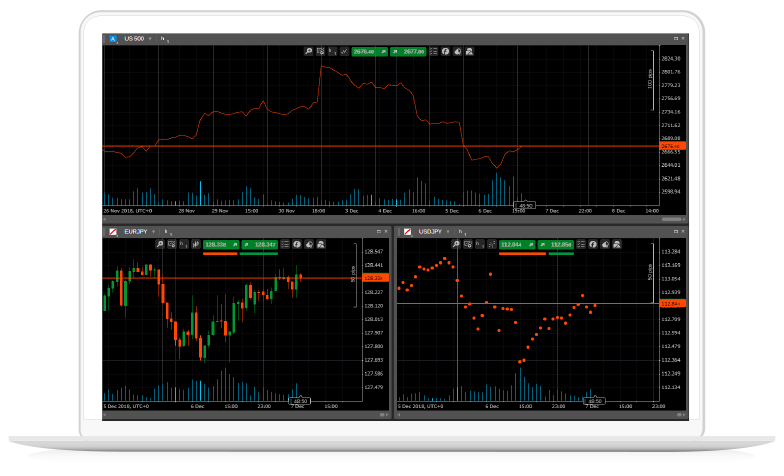
Task: Open chart viewing options on EURJPY chart
Action: point(172,244)
